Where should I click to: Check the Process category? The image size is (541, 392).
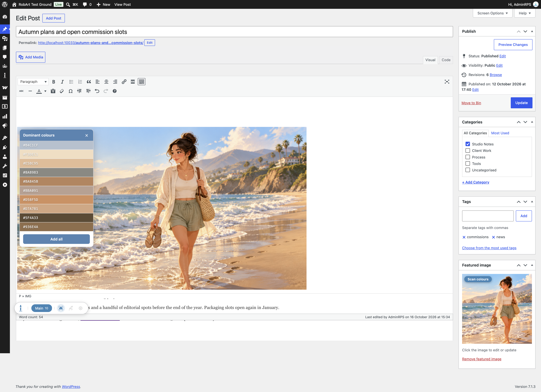tap(467, 157)
